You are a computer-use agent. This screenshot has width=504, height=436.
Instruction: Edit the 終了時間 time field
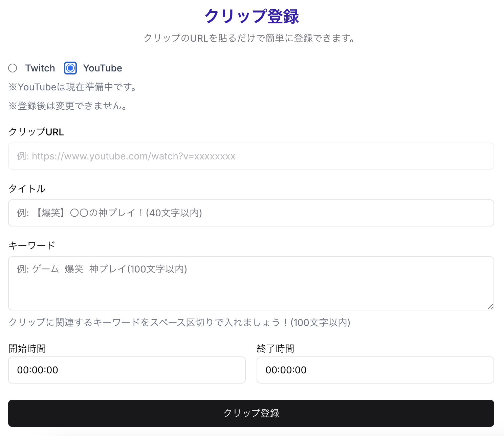click(x=375, y=370)
